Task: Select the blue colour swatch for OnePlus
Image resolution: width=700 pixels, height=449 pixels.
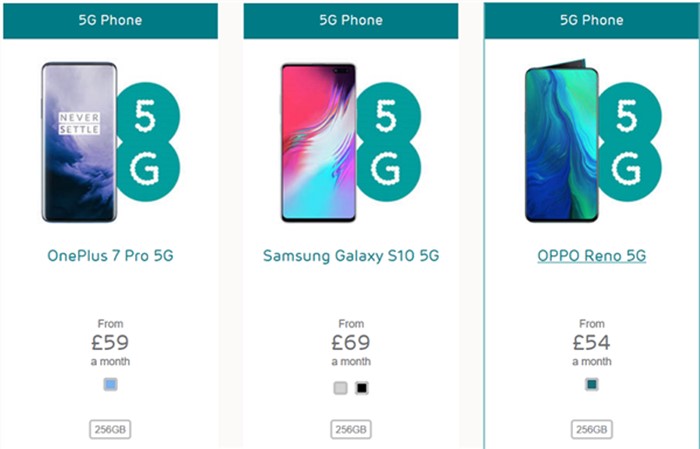Action: (110, 384)
